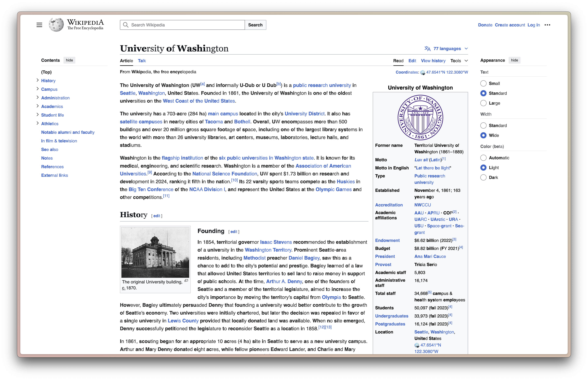Screen dimensions: 588x380
Task: Open the National Science Foundation link
Action: [x=225, y=174]
